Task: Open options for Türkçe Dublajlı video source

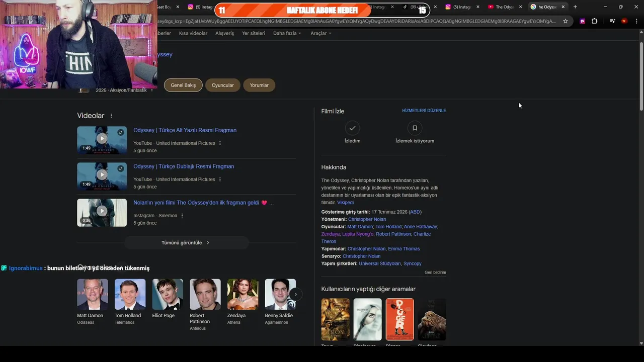Action: 220,179
